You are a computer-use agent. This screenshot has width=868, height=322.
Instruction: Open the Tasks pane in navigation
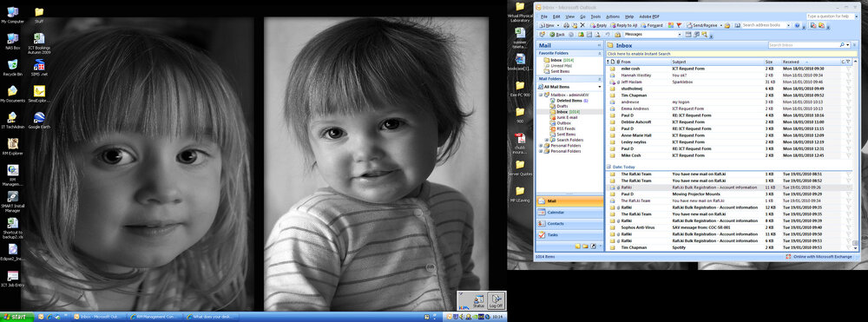click(569, 234)
